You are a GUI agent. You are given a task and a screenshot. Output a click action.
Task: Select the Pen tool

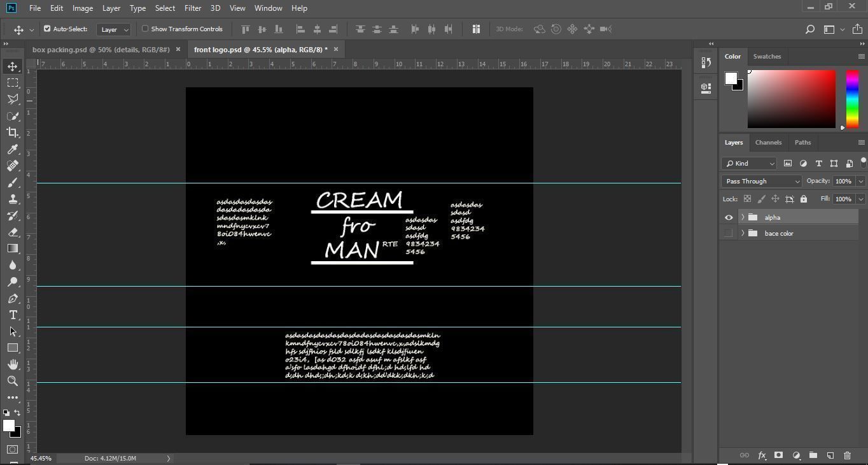[13, 298]
